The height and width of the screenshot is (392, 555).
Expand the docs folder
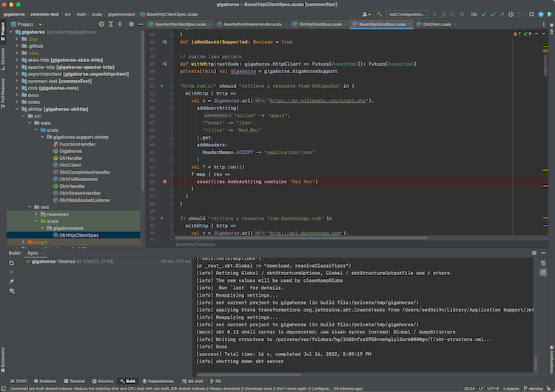tap(16, 95)
